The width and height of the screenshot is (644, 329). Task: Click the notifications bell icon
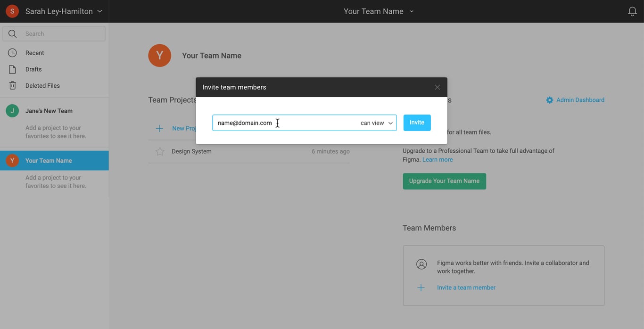(632, 11)
